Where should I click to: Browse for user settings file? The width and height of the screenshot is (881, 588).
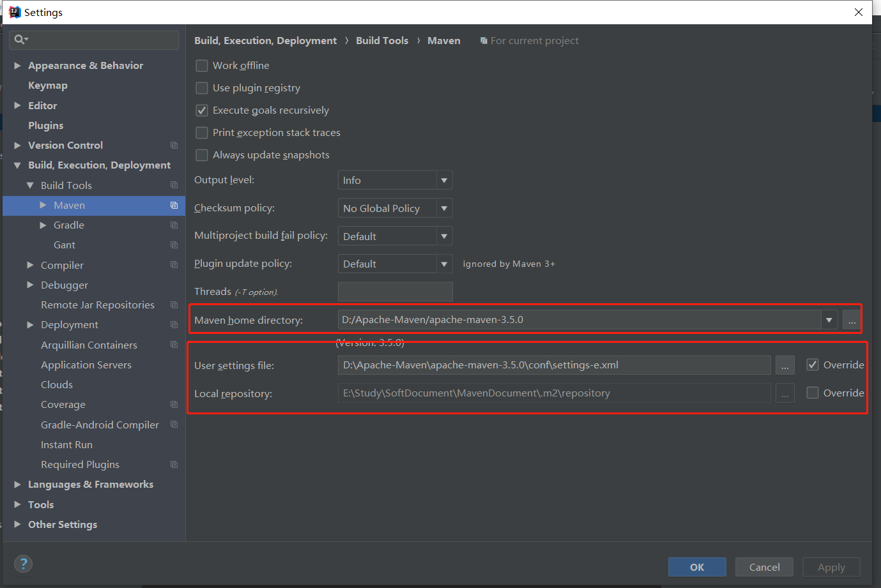click(785, 365)
